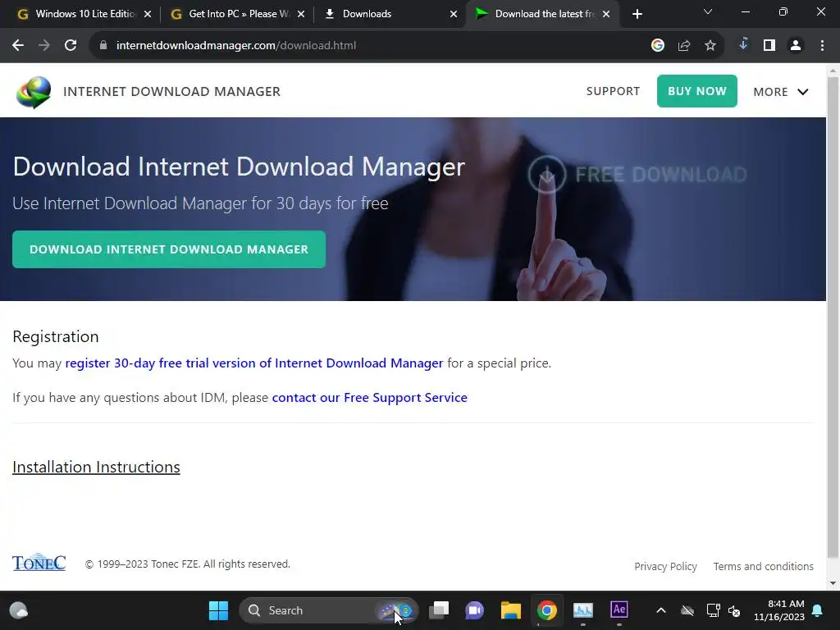
Task: Click the Tonec logo in the footer
Action: tap(39, 563)
